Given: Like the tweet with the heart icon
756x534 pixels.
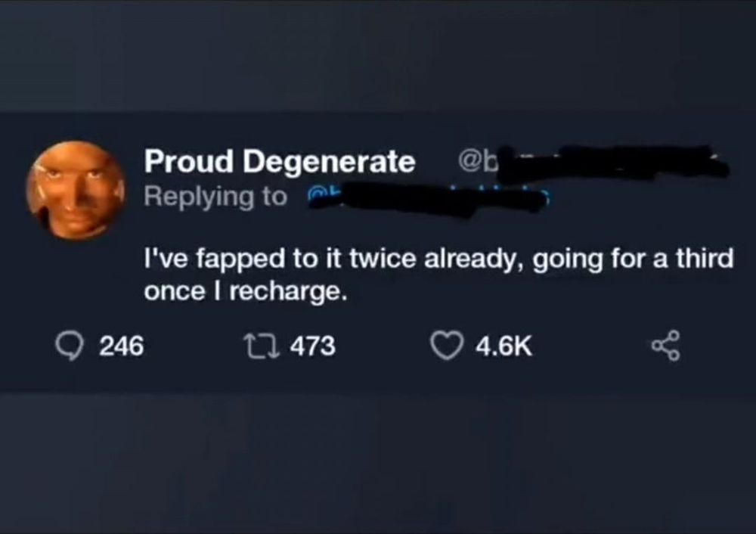Looking at the screenshot, I should click(x=445, y=346).
